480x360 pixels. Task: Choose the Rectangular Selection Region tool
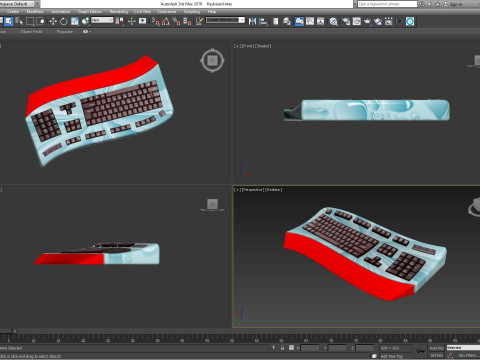tap(30, 21)
